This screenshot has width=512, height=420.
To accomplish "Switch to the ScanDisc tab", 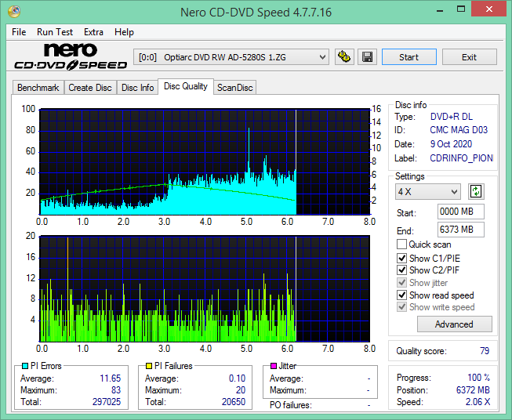I will click(234, 88).
